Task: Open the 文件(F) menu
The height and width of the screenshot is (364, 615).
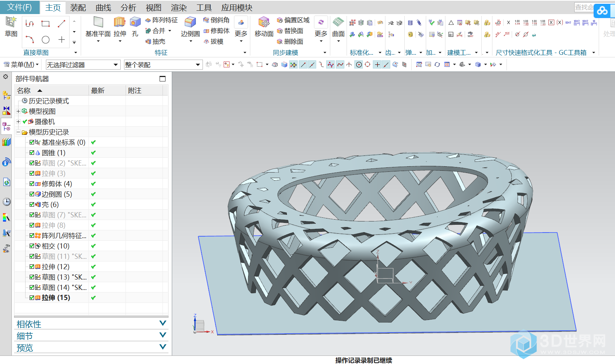Action: 20,7
